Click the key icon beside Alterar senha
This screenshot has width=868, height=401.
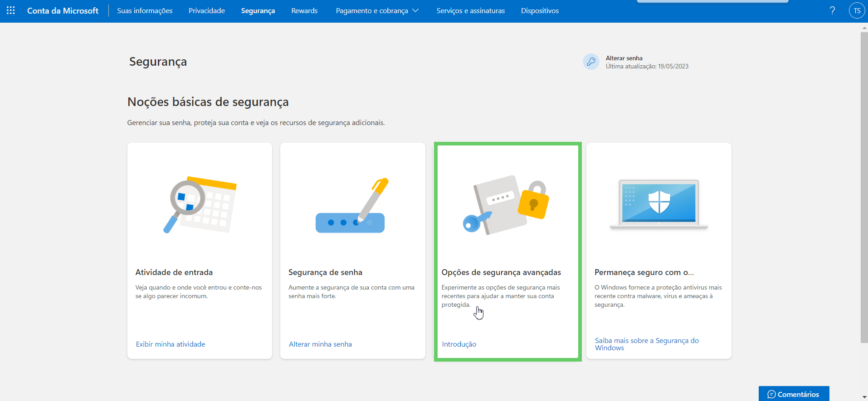tap(591, 62)
